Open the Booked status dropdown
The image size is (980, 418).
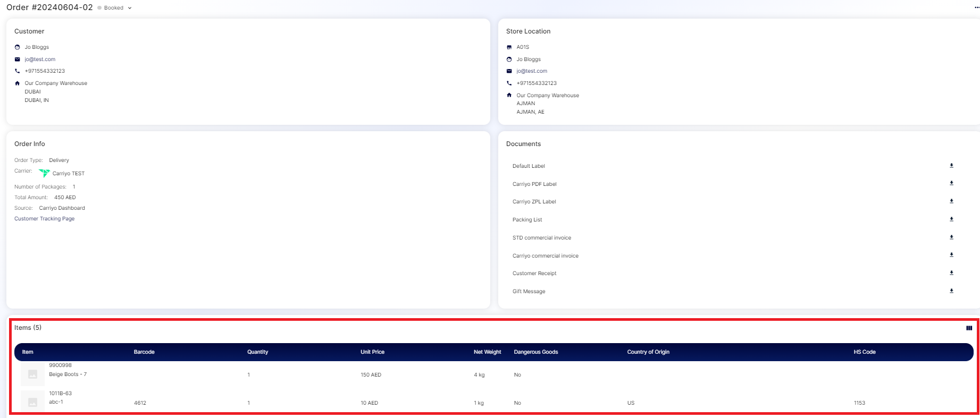pos(115,8)
